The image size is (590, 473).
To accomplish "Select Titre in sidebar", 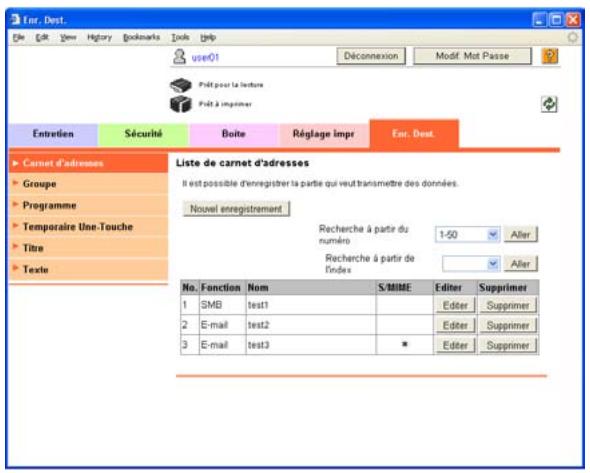I will tap(88, 248).
